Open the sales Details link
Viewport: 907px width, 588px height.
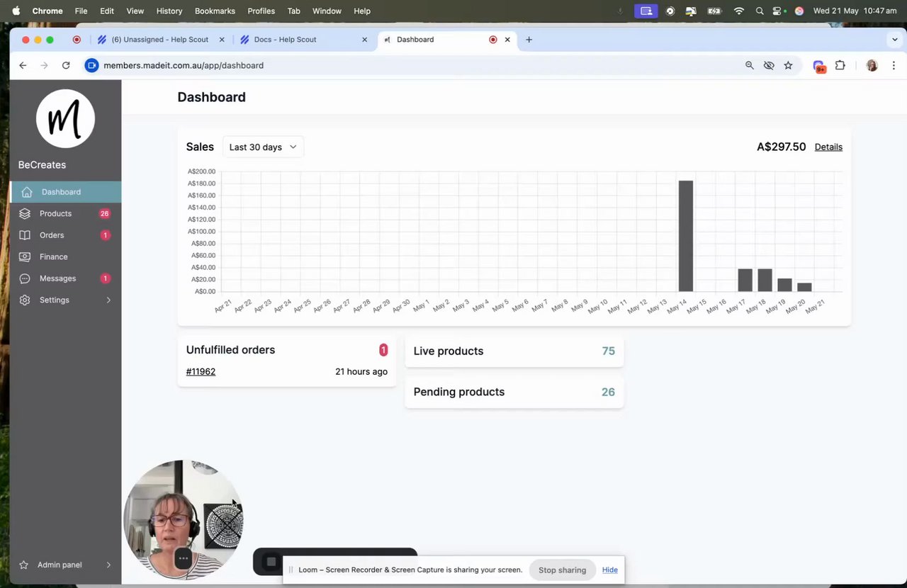point(828,147)
